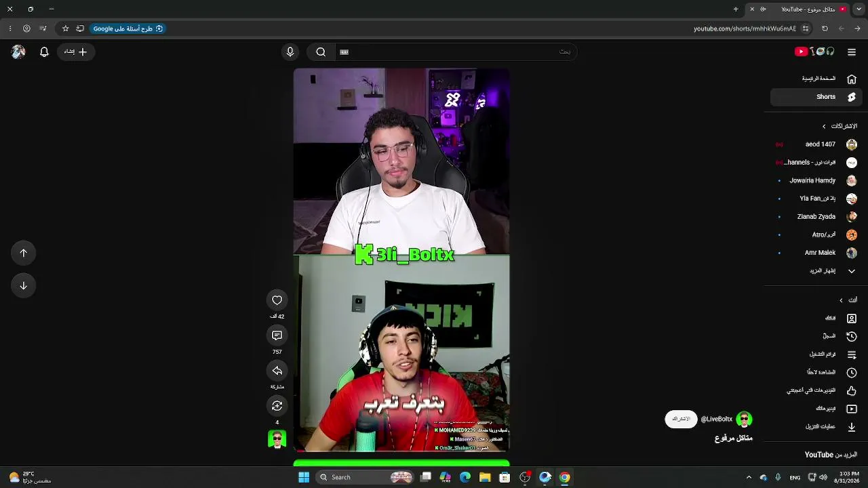
Task: Open the browser media controls icon
Action: click(43, 28)
